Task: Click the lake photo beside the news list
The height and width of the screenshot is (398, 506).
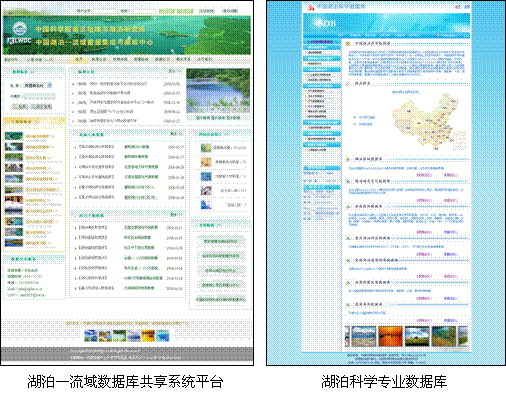Action: (x=218, y=91)
